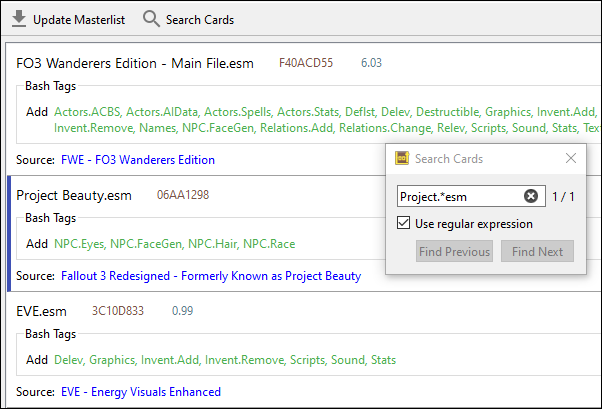Select EVE.esm plugin name
Image resolution: width=602 pixels, height=409 pixels.
click(41, 311)
